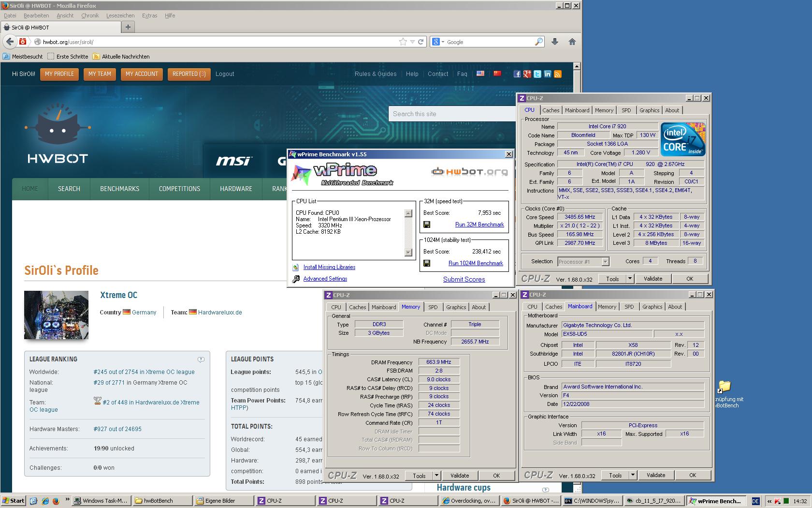Click the Firefox icon in quick launch
Image resolution: width=812 pixels, height=508 pixels.
point(56,501)
